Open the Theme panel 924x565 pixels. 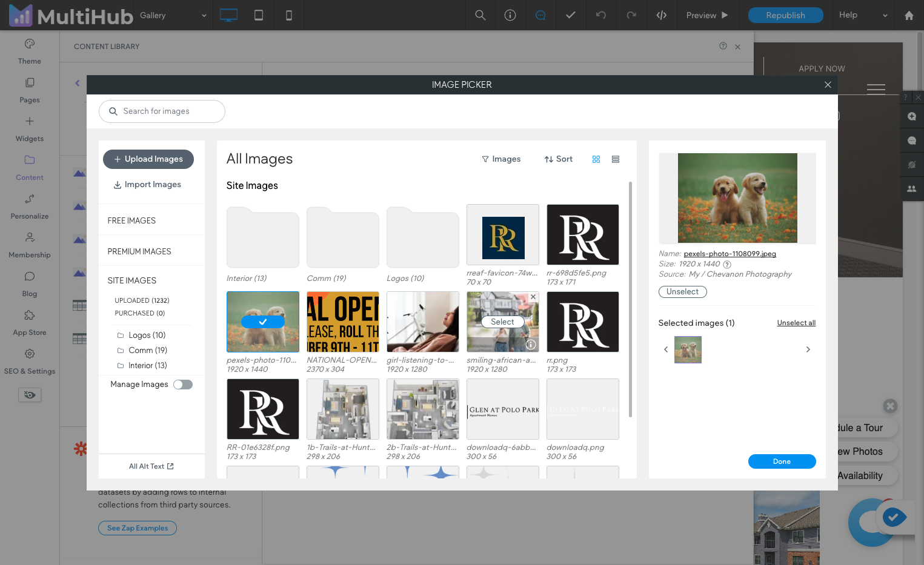(x=30, y=51)
